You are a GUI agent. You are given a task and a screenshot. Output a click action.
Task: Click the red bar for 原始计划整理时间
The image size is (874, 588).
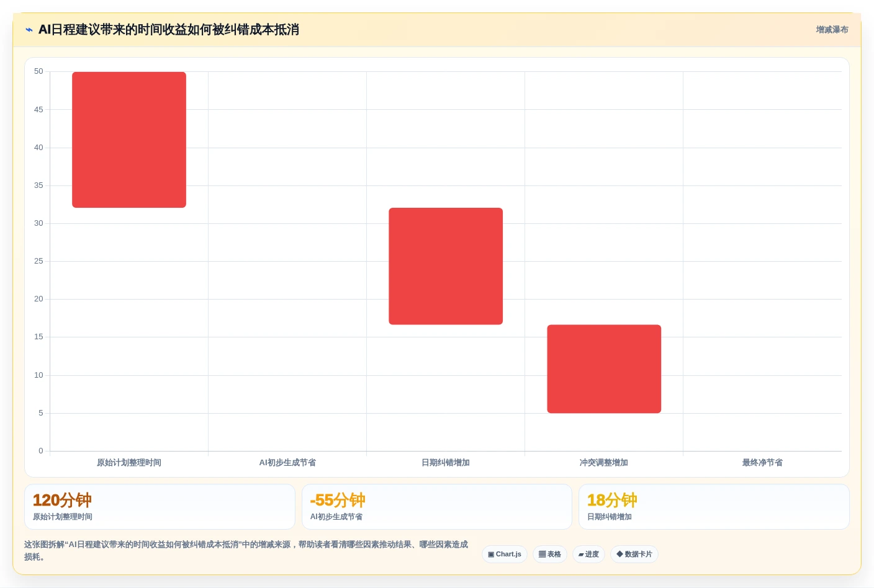point(129,140)
